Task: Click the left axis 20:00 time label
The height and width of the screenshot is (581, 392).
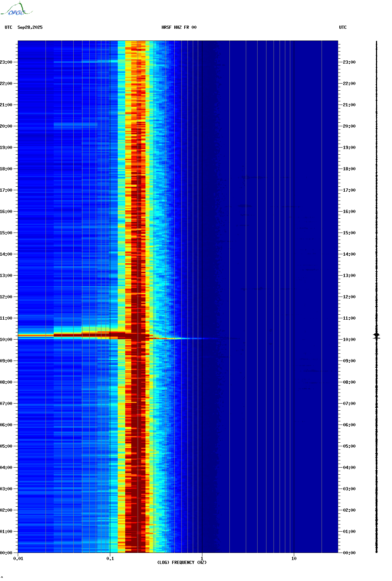Action: point(6,126)
